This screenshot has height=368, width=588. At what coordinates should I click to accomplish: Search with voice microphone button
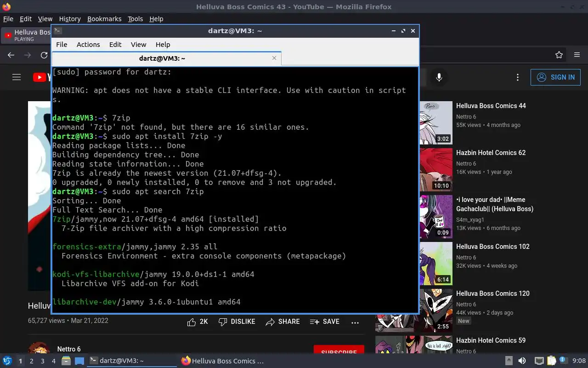tap(439, 77)
